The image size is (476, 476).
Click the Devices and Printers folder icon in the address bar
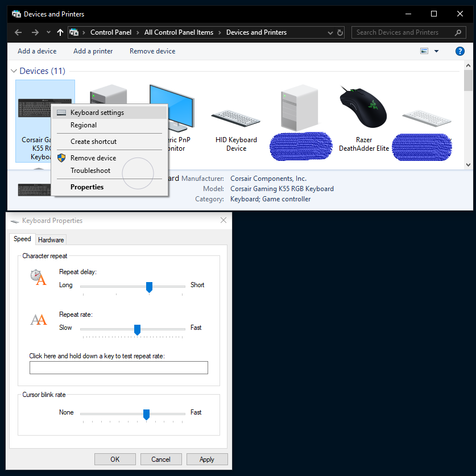coord(74,32)
